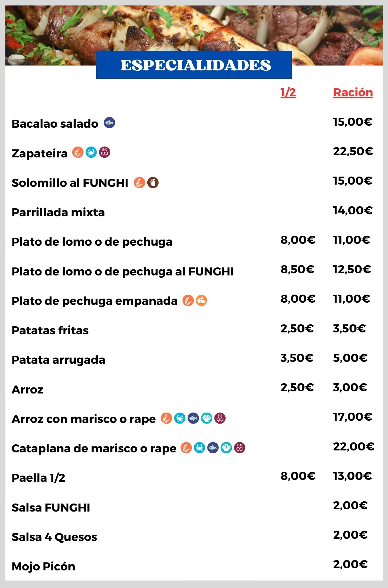Click the brown milk icon beside Solomillo al FUNGHI

pos(153,182)
